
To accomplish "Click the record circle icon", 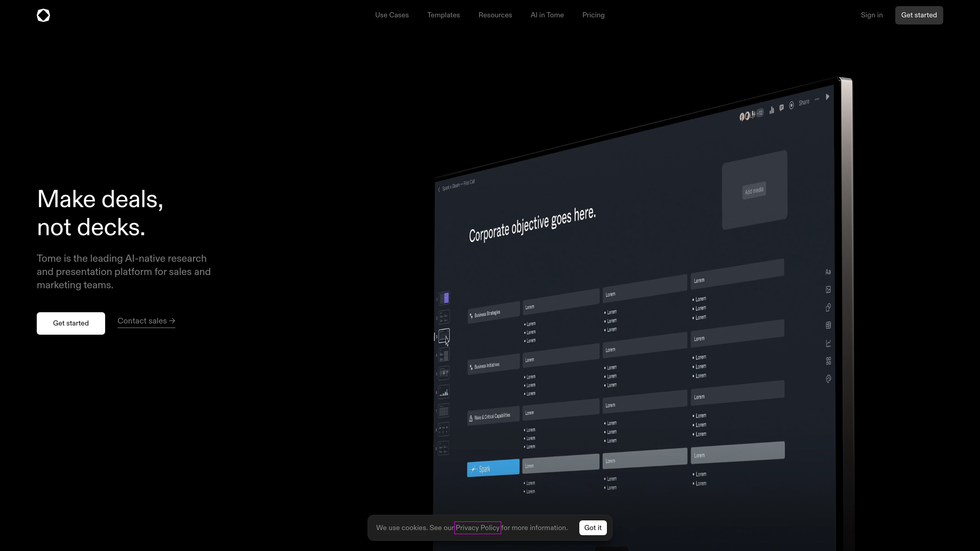I will point(792,105).
